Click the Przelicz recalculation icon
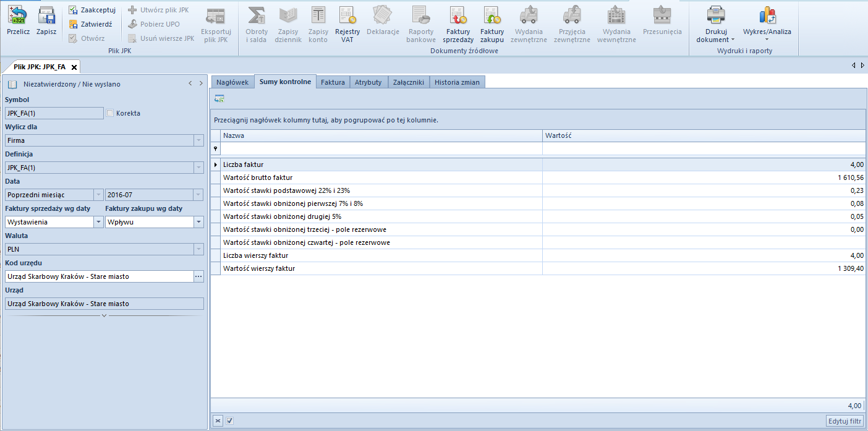Viewport: 868px width, 431px height. coord(19,21)
